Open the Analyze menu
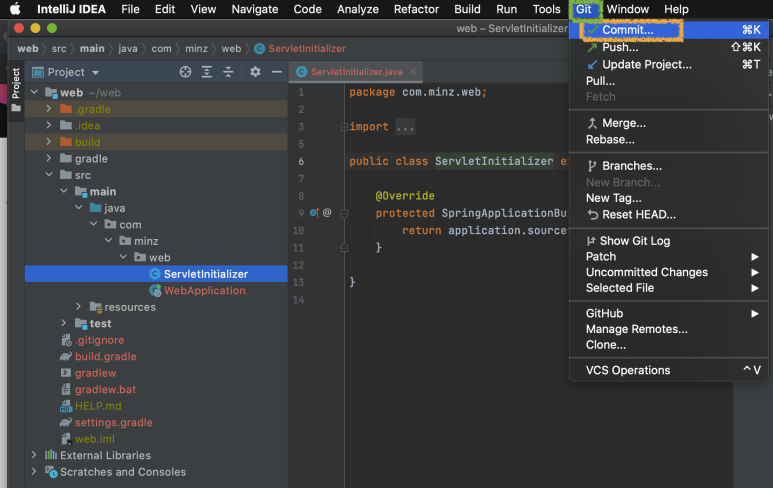This screenshot has width=773, height=488. [357, 9]
